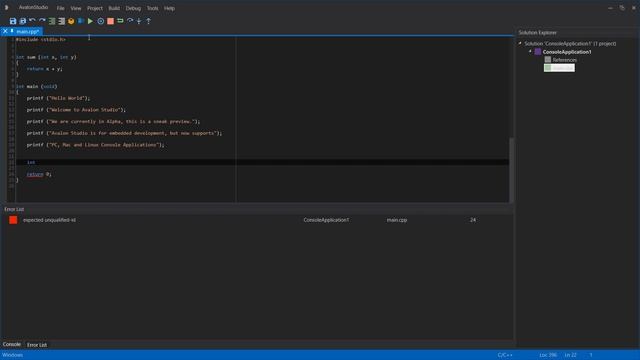
Task: Collapse the Solution 'ConsoleApplication1' tree node
Action: point(520,43)
